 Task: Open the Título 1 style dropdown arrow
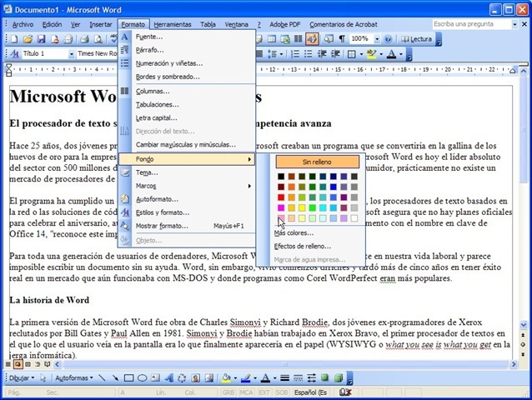[x=71, y=54]
